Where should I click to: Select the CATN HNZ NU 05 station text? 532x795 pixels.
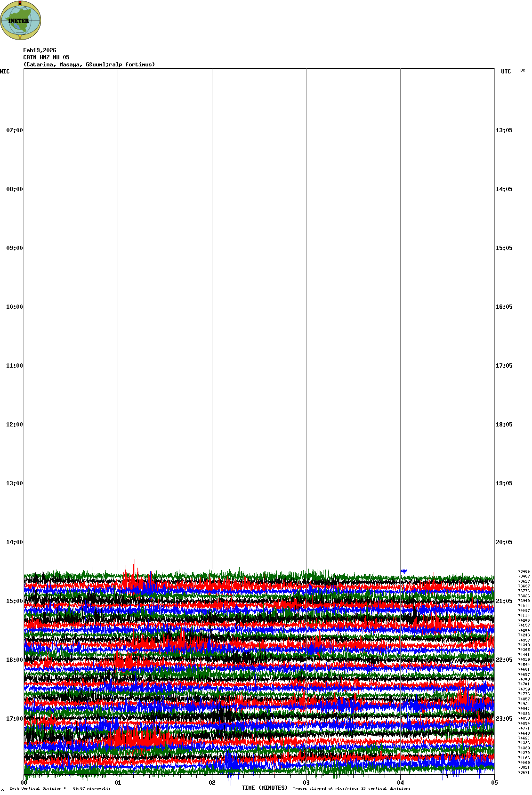pyautogui.click(x=46, y=57)
